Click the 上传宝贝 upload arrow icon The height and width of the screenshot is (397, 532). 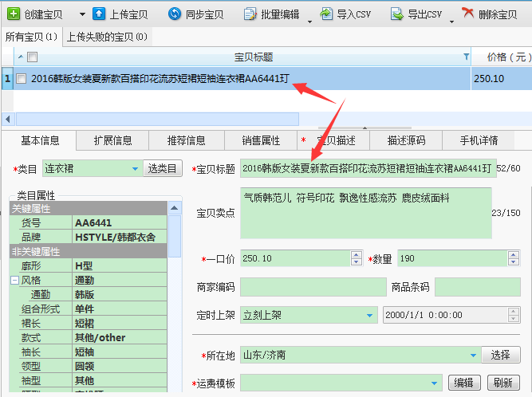(99, 14)
